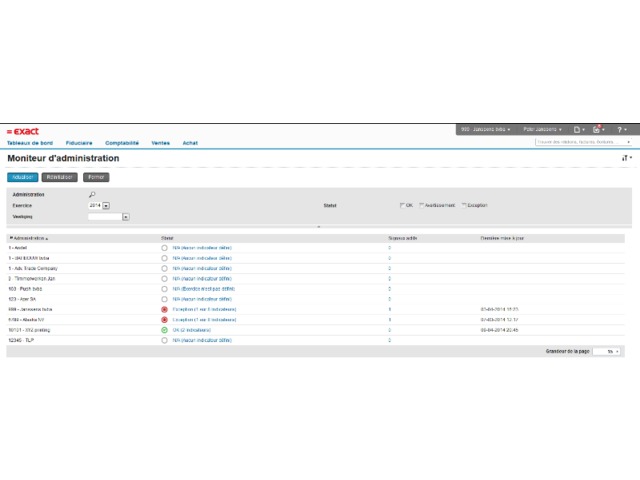Open the OK (2 indicateurs) status link

[x=191, y=330]
